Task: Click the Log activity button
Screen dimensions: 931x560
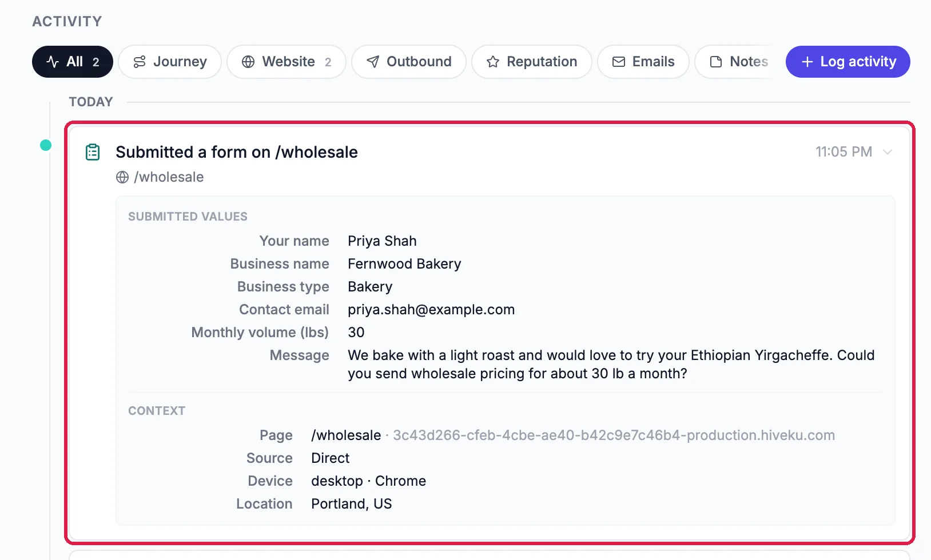Action: [848, 62]
